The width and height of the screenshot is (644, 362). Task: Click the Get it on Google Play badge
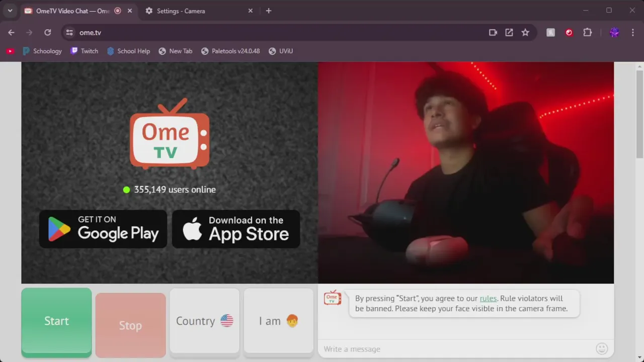coord(103,229)
